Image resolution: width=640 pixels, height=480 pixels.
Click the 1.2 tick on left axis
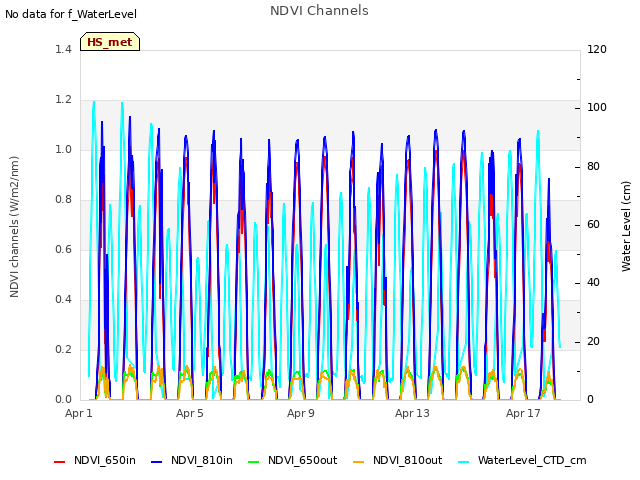tap(63, 100)
